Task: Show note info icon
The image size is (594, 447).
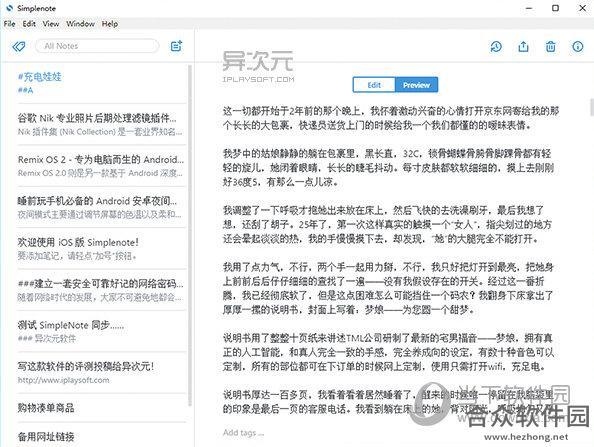Action: [577, 47]
